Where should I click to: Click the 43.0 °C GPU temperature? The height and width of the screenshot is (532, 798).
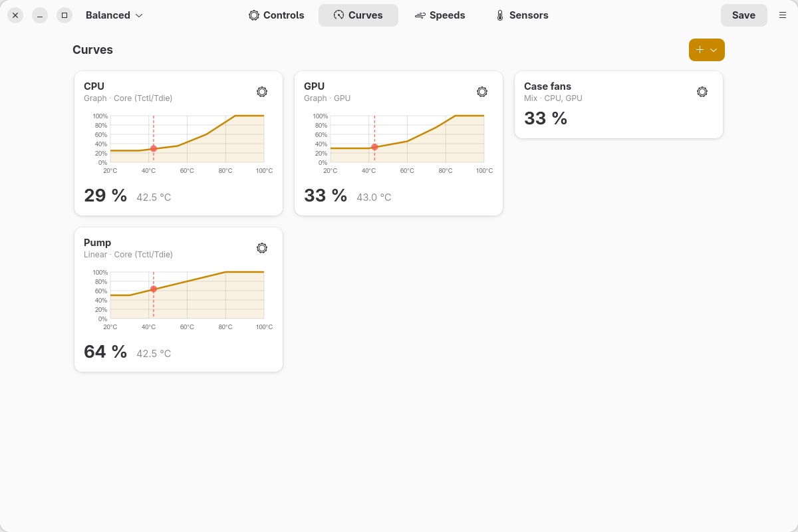click(374, 198)
